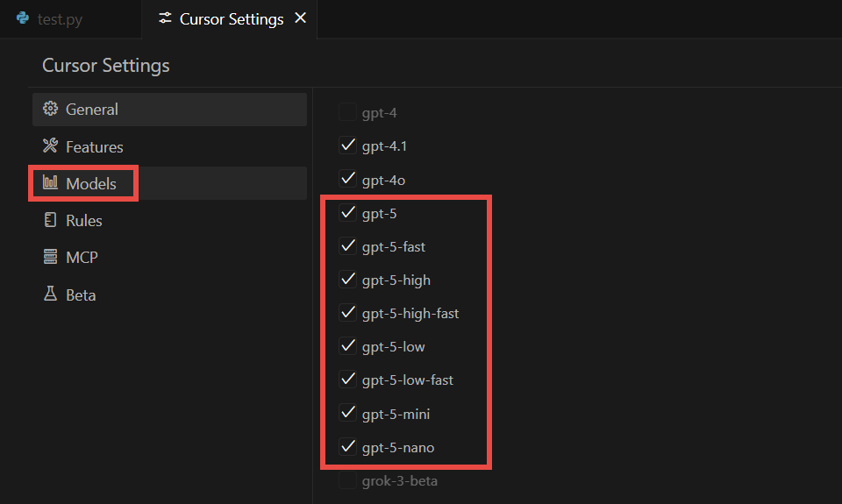Click the gear icon beside General
Screen dimensions: 842x504
(x=51, y=109)
